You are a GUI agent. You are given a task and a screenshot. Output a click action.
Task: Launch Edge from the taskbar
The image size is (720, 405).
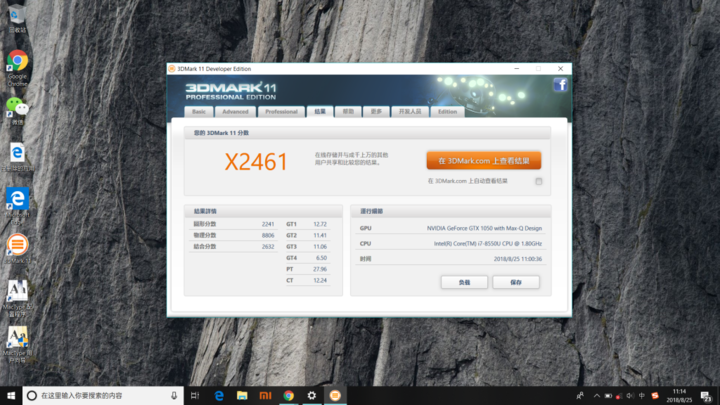click(x=219, y=395)
